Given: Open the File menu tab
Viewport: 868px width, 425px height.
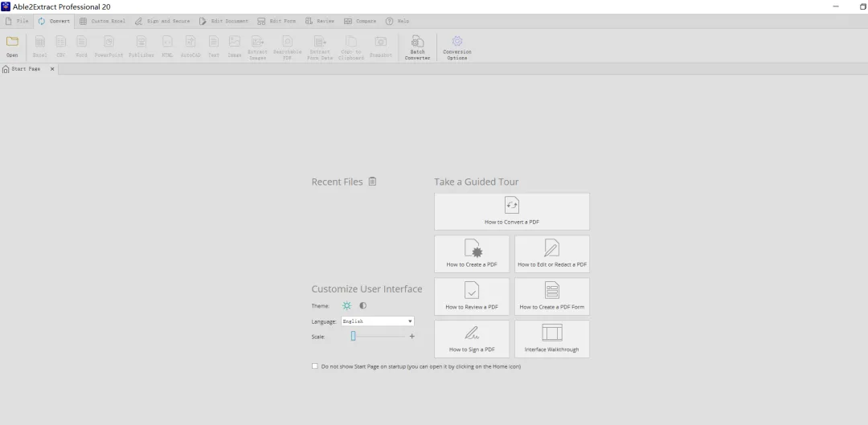Looking at the screenshot, I should pos(17,21).
